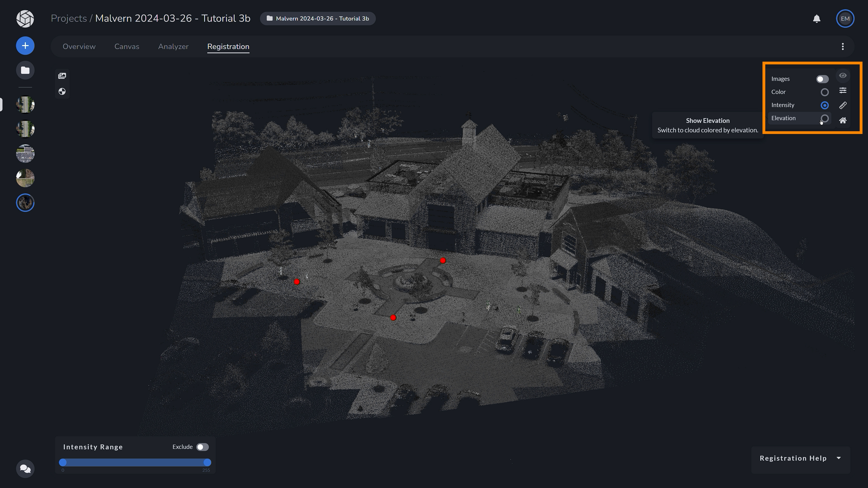Select the images panorama tool in the left toolbar

click(x=62, y=75)
